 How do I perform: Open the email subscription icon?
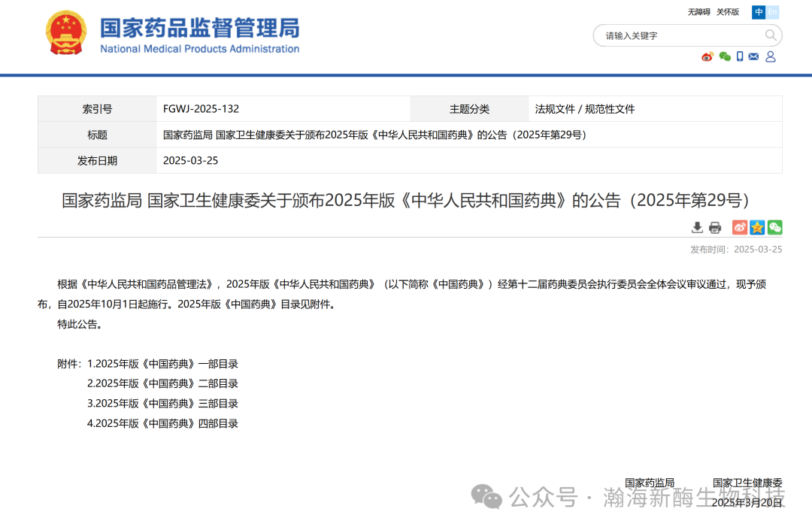point(753,56)
